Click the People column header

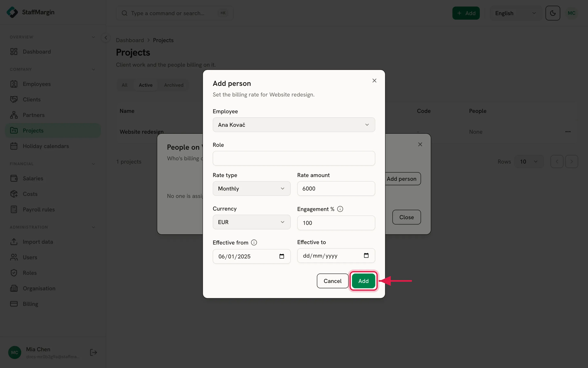tap(478, 111)
